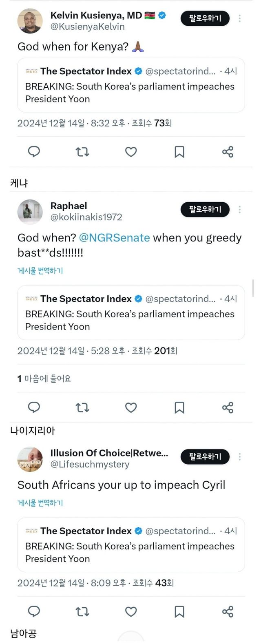
Task: Open the three-dot menu on Raphael's tweet
Action: tap(240, 210)
